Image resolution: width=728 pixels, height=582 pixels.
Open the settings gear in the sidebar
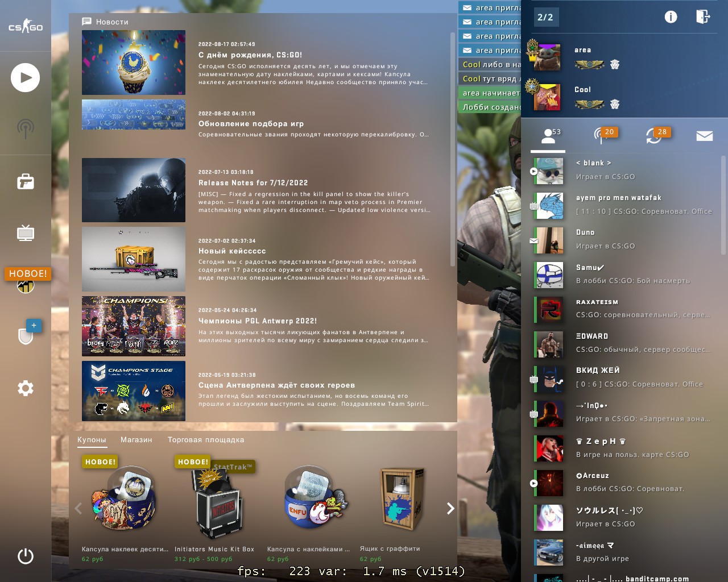click(x=26, y=388)
